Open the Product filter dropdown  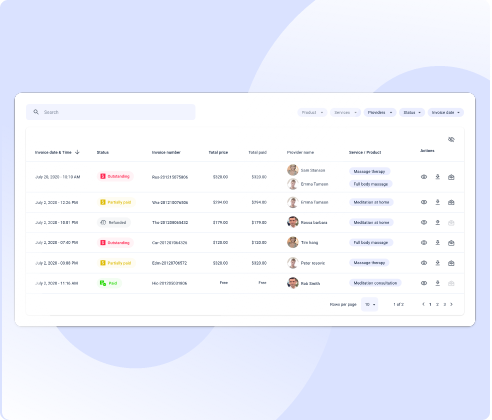click(312, 113)
